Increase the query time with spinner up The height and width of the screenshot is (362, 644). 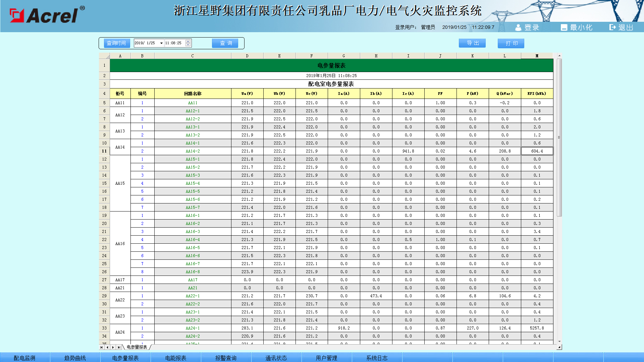188,41
